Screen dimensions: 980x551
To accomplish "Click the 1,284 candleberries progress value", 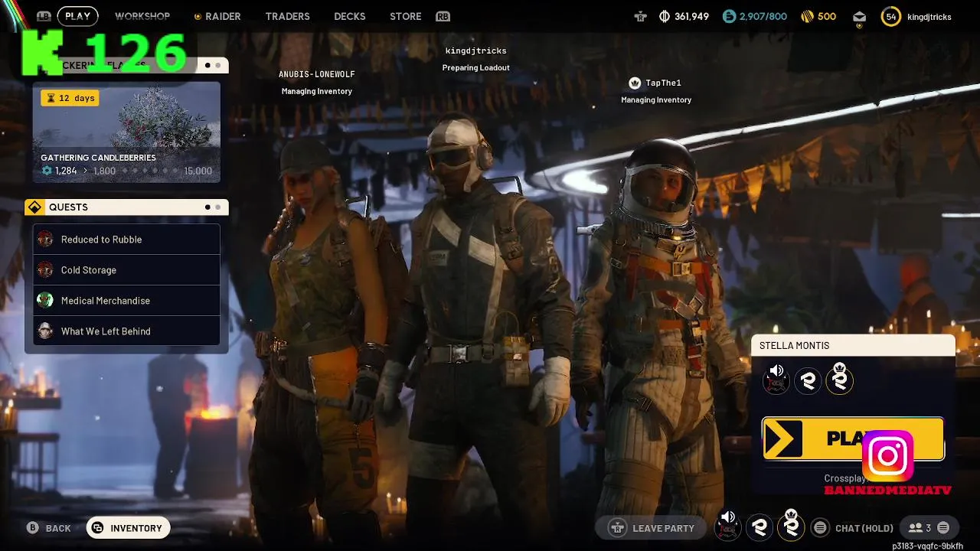I will pos(66,171).
